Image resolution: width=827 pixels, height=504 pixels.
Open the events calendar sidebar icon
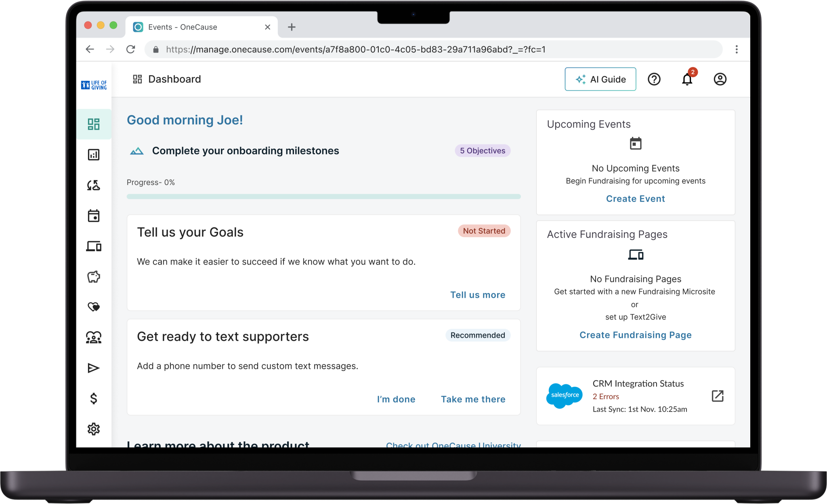click(x=94, y=216)
